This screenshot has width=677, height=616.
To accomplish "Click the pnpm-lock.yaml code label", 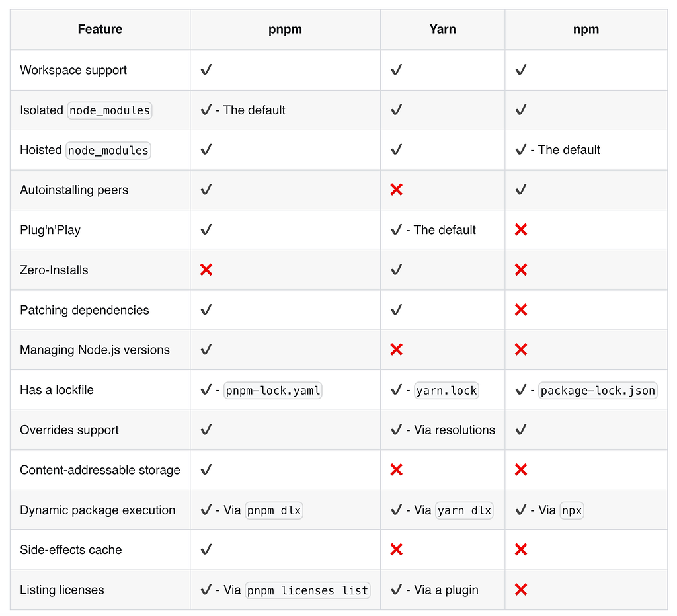I will click(273, 390).
